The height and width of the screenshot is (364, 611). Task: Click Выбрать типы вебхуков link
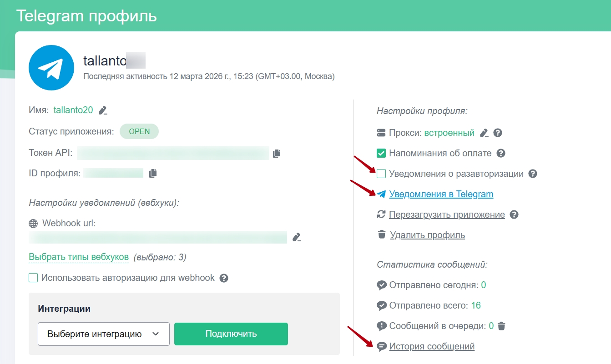click(x=79, y=257)
